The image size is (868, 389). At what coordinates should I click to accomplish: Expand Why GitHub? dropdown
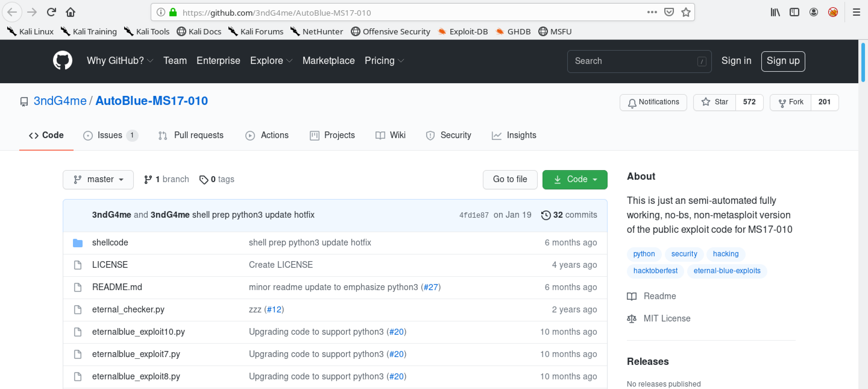pos(120,61)
